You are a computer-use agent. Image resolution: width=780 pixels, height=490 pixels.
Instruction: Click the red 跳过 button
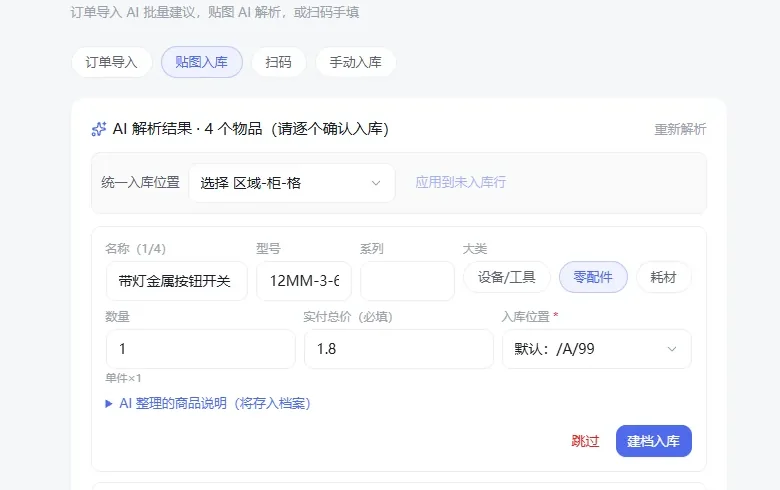coord(585,441)
